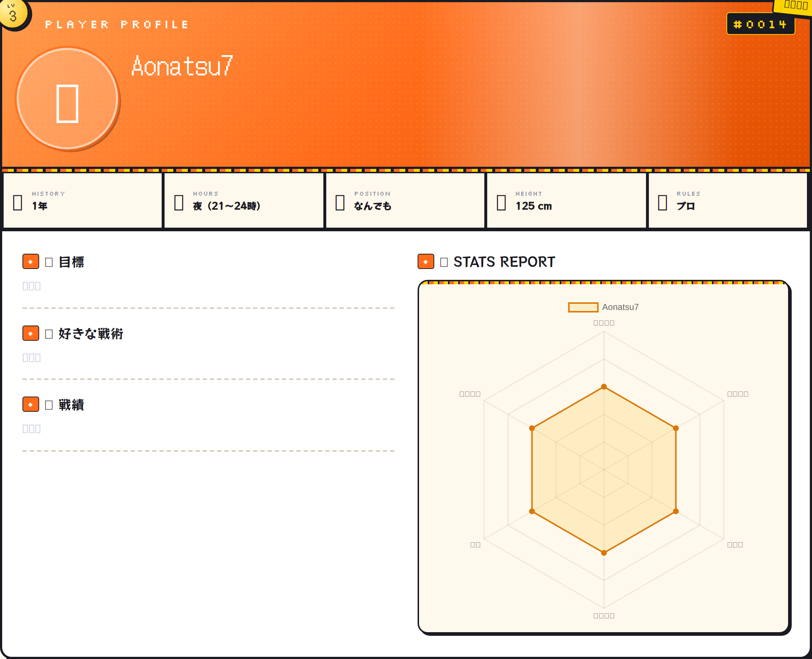This screenshot has width=812, height=659.
Task: Click the STATS REPORT section heading
Action: [x=504, y=262]
